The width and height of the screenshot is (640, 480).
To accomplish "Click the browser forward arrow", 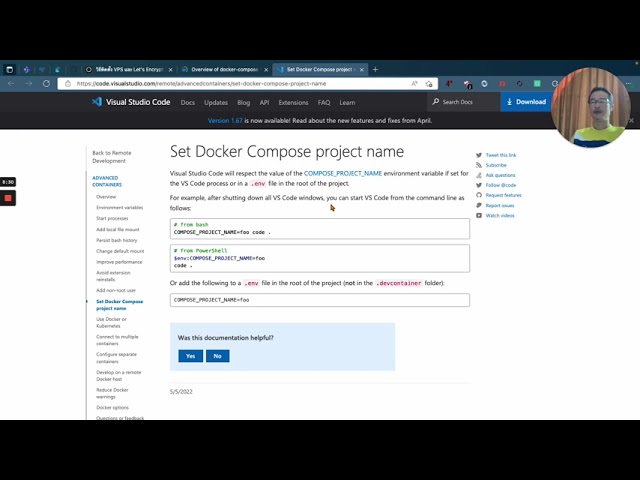I will 29,84.
